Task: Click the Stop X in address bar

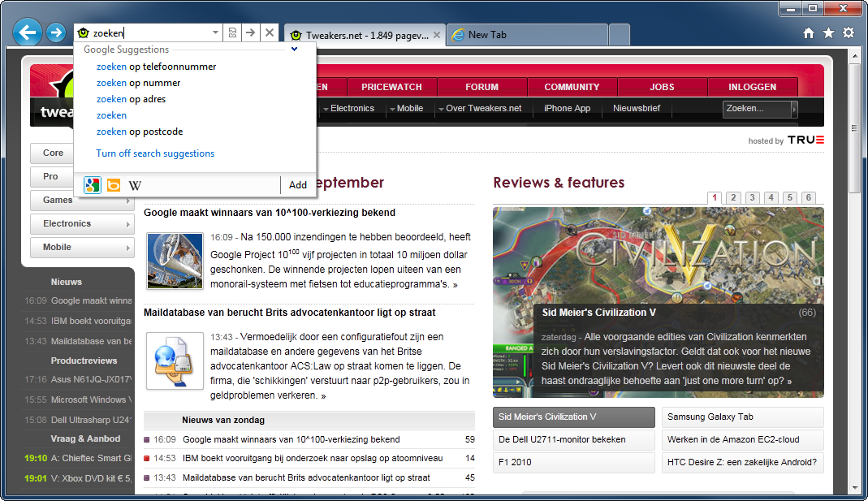Action: pos(270,33)
